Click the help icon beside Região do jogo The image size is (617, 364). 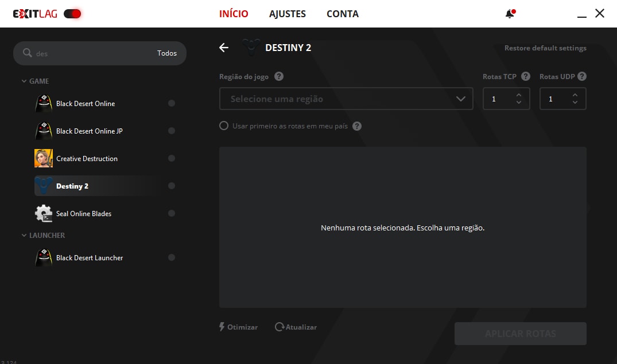point(279,76)
